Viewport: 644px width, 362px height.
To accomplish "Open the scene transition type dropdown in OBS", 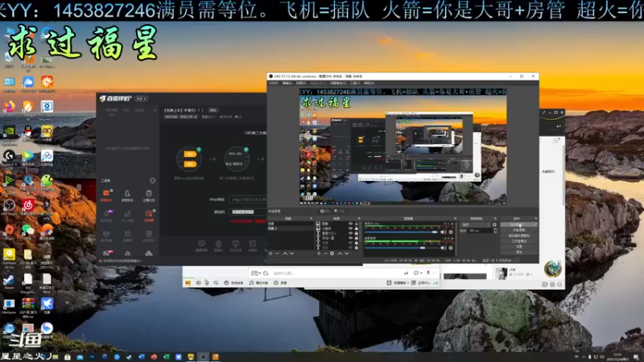I will point(477,224).
